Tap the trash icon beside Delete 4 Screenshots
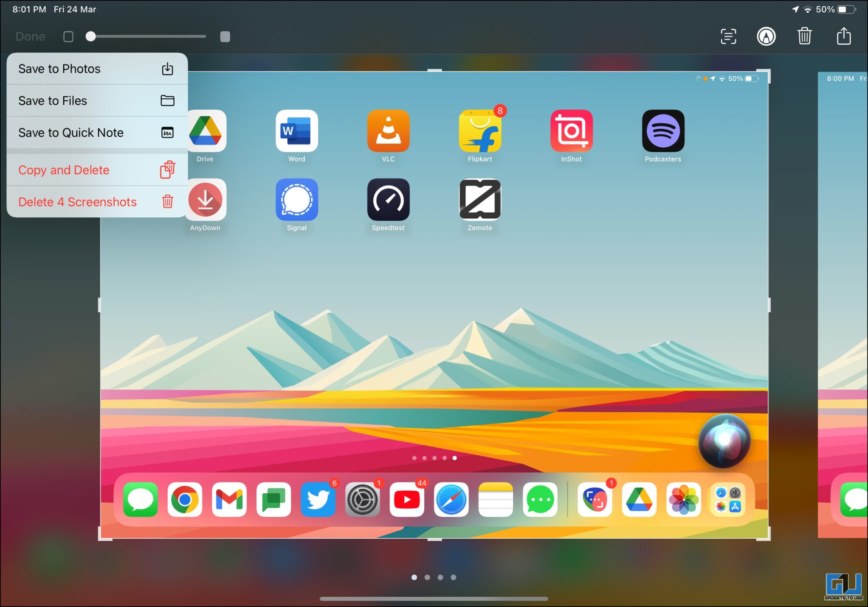The height and width of the screenshot is (607, 868). [x=167, y=202]
